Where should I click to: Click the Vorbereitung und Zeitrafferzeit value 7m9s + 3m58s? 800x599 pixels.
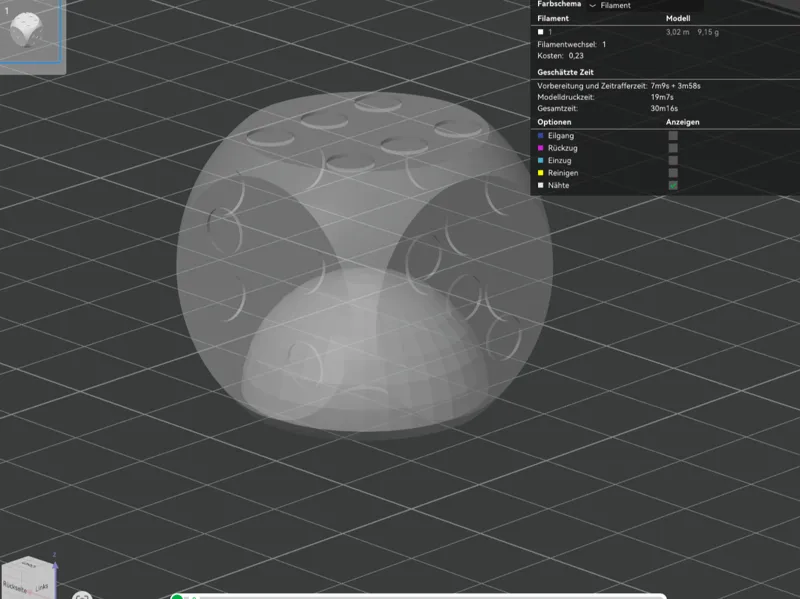coord(675,86)
